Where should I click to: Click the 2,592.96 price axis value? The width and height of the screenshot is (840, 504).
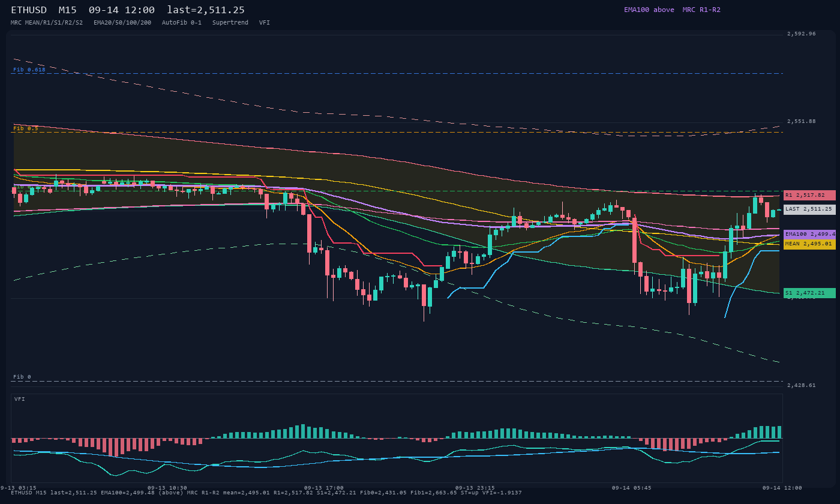click(x=802, y=34)
